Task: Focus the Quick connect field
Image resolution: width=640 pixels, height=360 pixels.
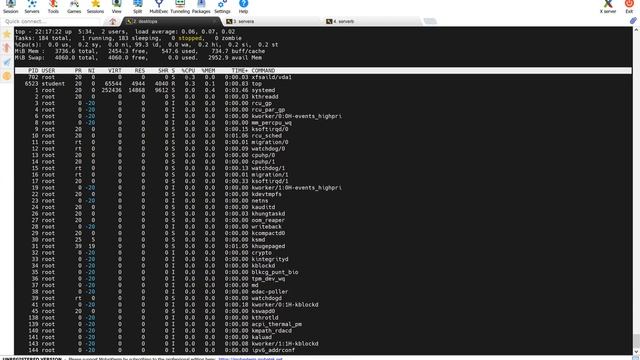Action: point(51,21)
